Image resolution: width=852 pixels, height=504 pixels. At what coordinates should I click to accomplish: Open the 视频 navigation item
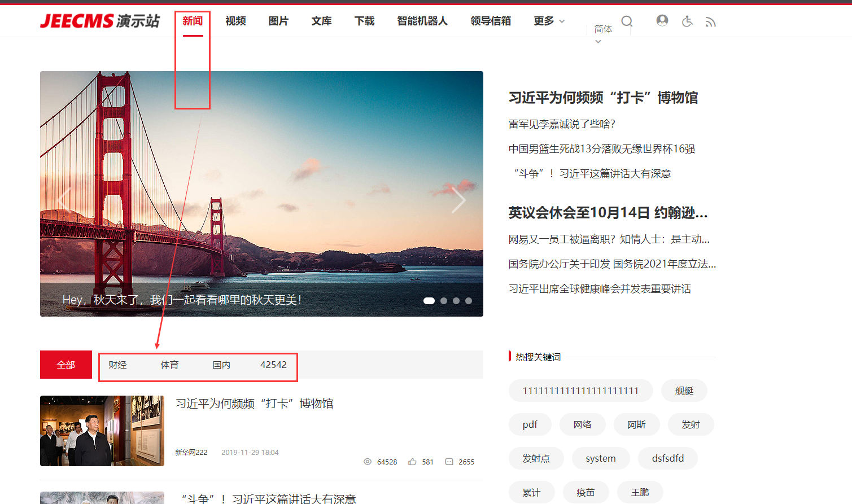(x=235, y=21)
